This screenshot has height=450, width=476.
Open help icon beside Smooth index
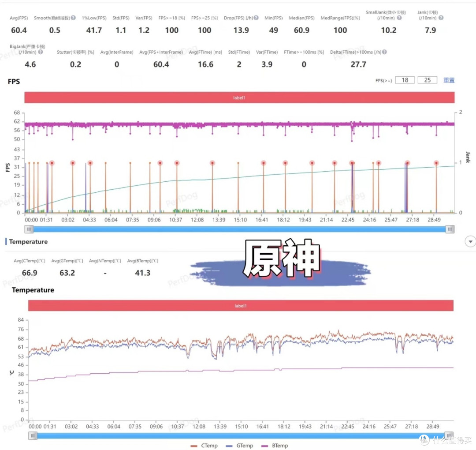pyautogui.click(x=73, y=18)
